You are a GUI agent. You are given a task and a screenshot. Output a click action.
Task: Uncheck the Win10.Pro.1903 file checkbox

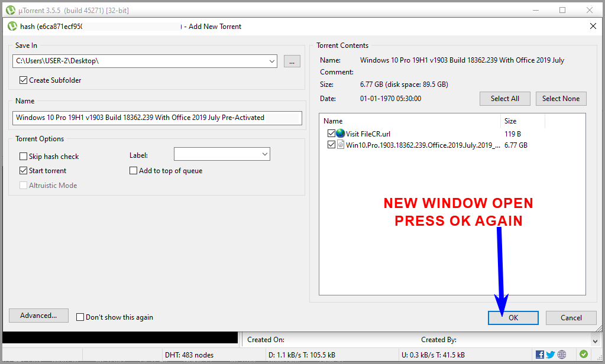click(x=331, y=145)
